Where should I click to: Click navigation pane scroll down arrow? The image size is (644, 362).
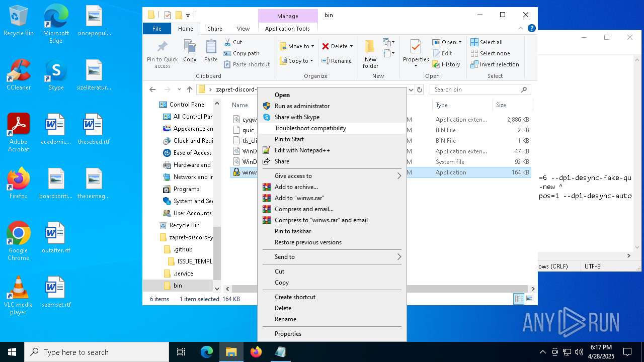point(217,289)
